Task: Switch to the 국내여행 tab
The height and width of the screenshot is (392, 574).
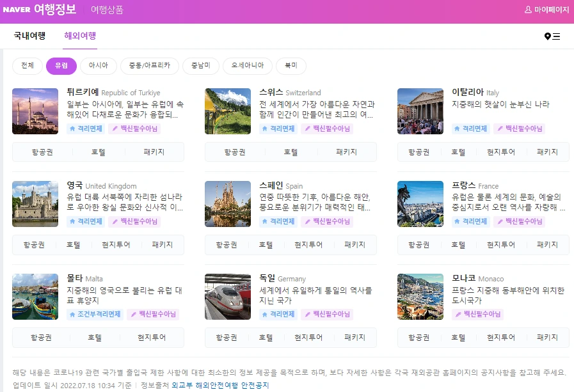Action: (x=29, y=35)
